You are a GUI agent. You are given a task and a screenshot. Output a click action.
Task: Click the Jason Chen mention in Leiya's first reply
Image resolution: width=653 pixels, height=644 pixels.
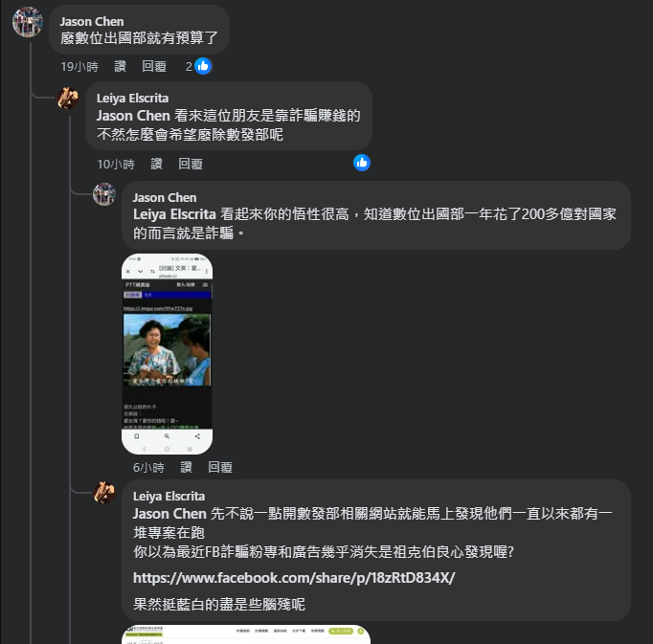(133, 116)
